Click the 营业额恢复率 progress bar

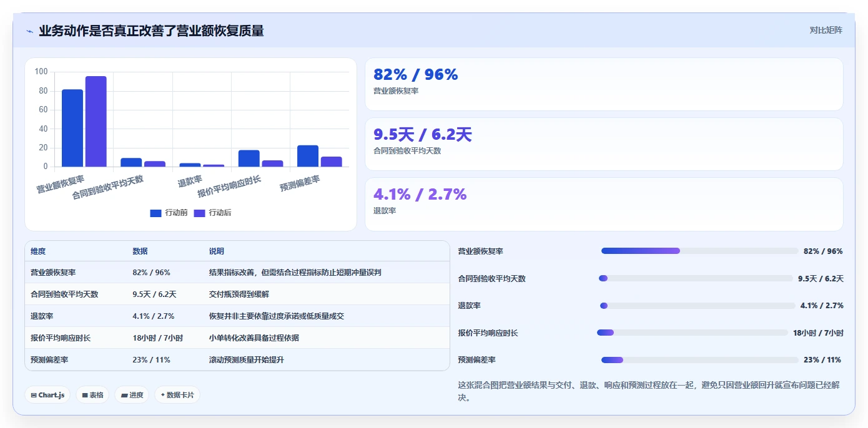tap(699, 251)
